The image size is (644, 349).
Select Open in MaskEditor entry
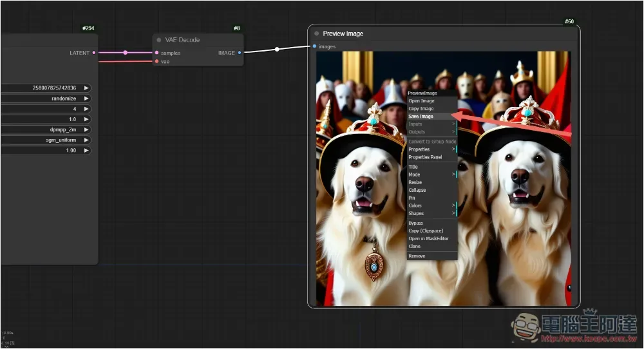(432, 238)
